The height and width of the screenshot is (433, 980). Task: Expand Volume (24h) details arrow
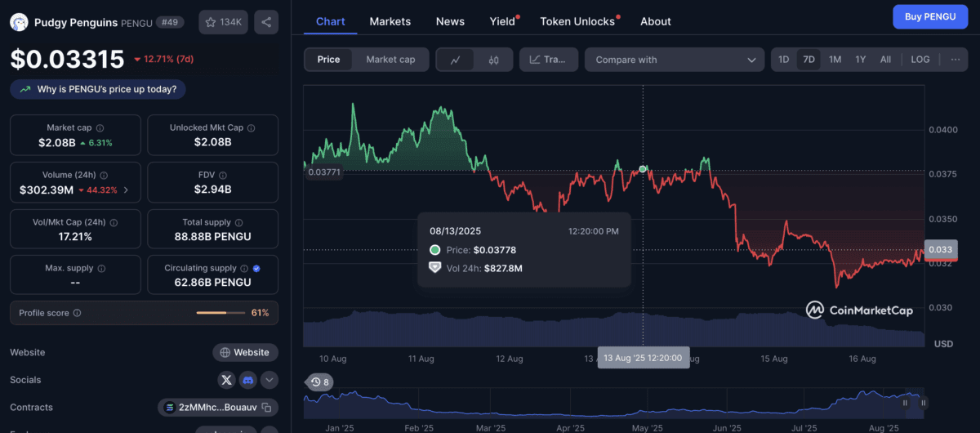[x=125, y=190]
